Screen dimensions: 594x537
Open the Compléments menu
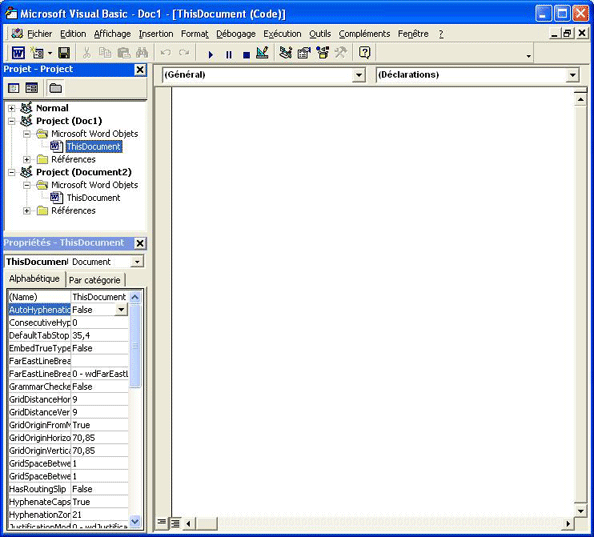point(364,34)
